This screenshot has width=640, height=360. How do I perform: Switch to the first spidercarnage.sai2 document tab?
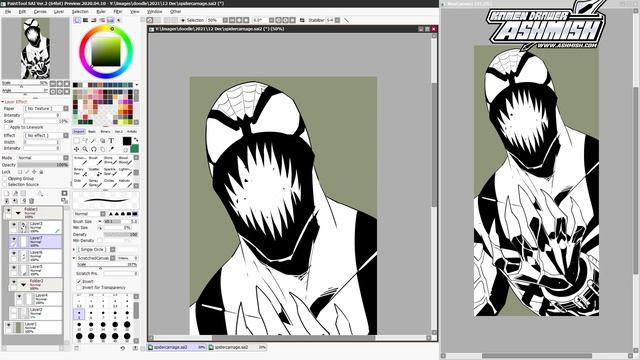point(177,347)
